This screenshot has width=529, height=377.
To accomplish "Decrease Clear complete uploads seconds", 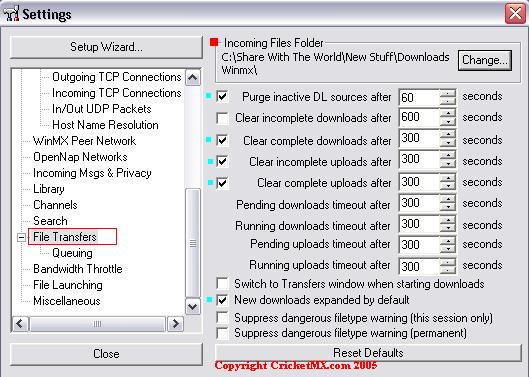I will click(448, 186).
